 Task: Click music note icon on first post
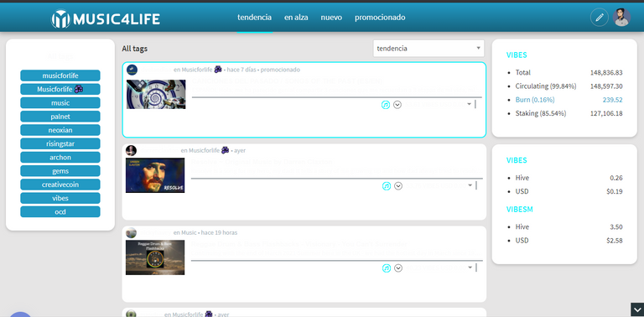385,105
